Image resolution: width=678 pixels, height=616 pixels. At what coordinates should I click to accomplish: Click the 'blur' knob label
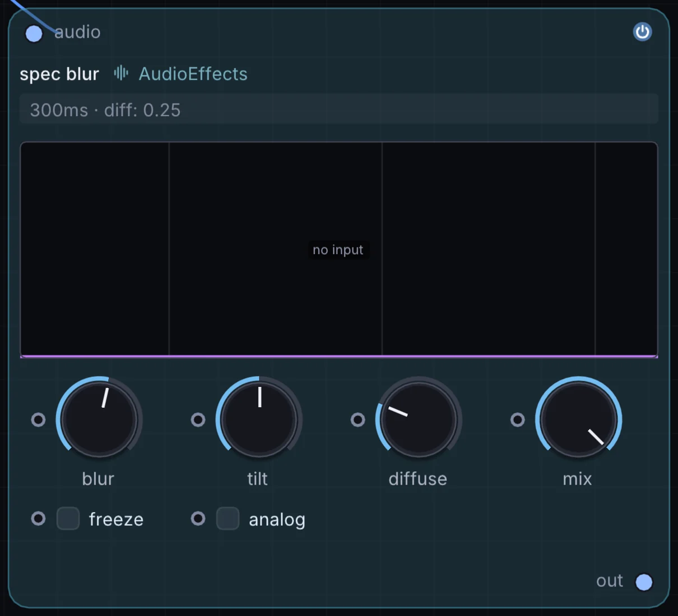[x=98, y=479]
